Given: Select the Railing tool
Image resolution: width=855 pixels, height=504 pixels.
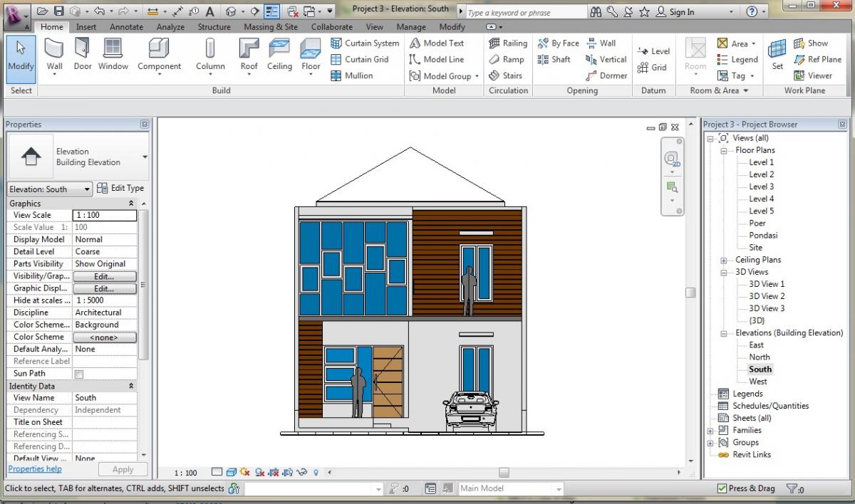Looking at the screenshot, I should [x=507, y=43].
